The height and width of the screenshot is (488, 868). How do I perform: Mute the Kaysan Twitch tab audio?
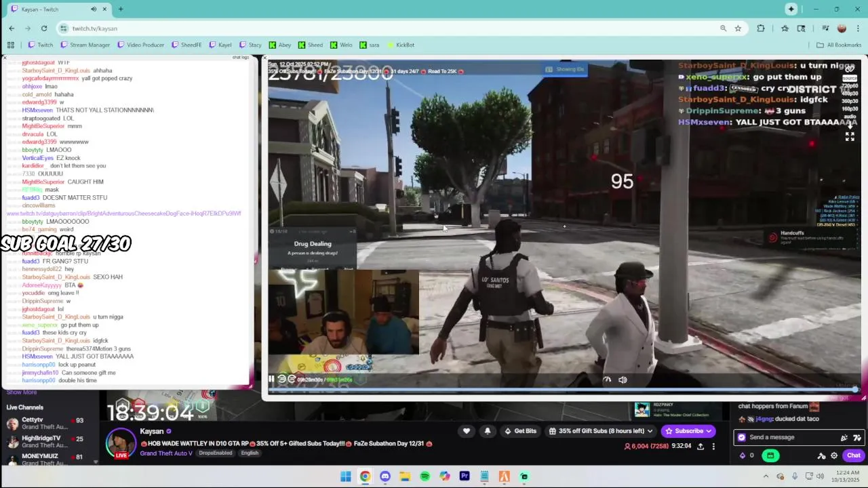[94, 9]
